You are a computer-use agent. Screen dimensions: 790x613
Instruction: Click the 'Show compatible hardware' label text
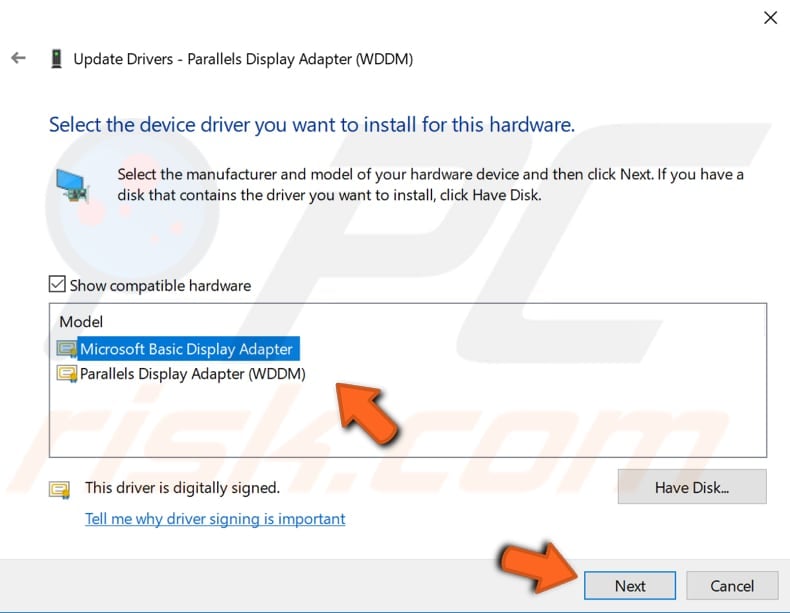click(x=160, y=286)
